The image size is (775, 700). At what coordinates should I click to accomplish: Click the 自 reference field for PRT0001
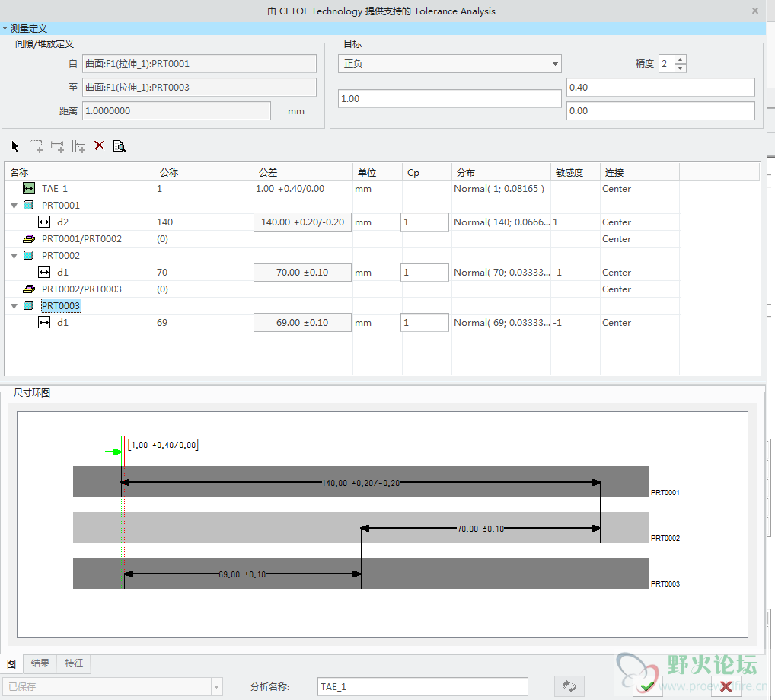(199, 64)
